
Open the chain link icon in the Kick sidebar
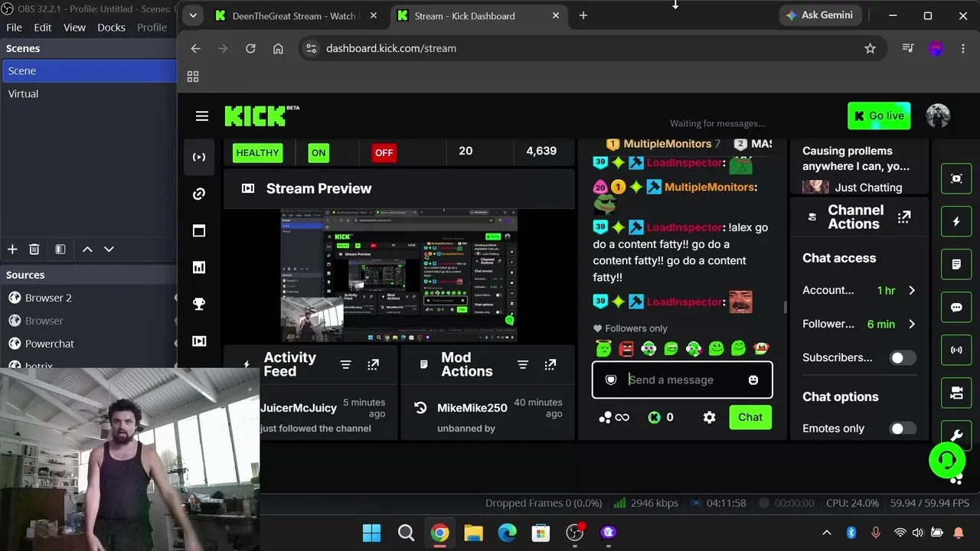(199, 194)
